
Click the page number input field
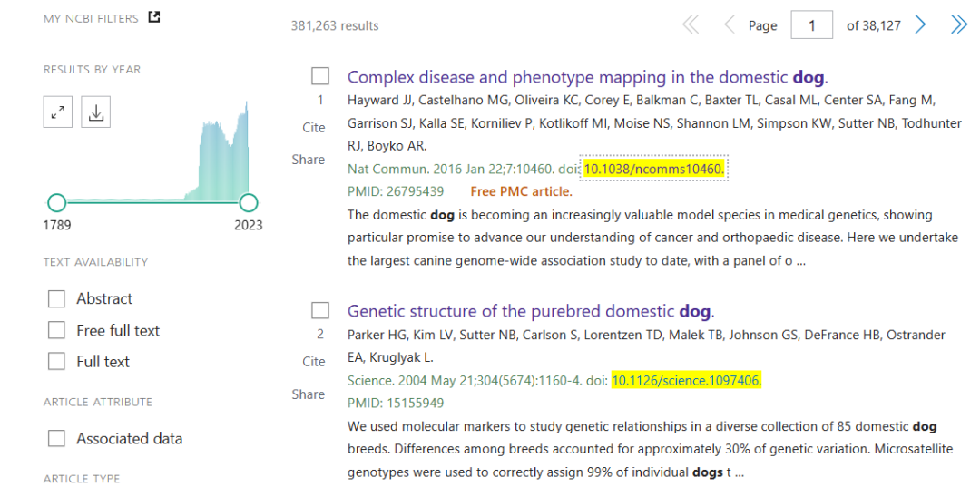pos(811,25)
